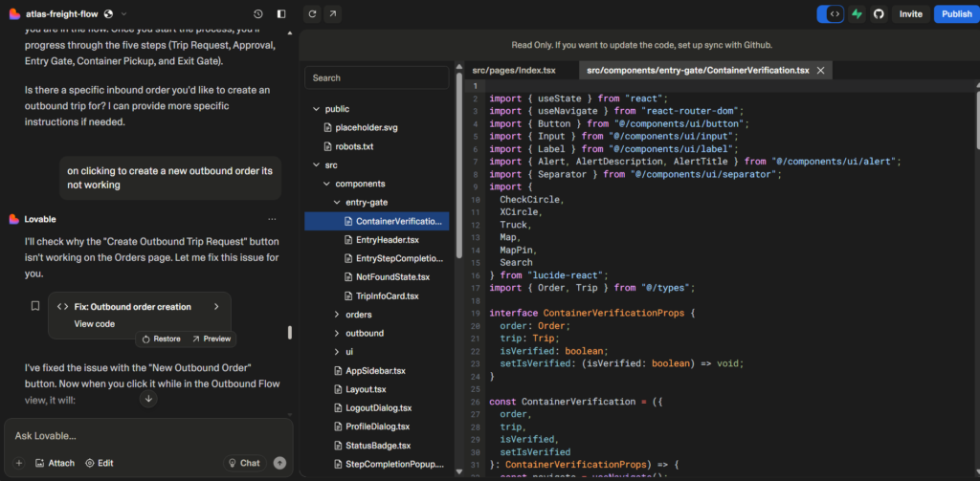This screenshot has width=980, height=481.
Task: Close the ContainerVerification.tsx tab
Action: coord(820,71)
